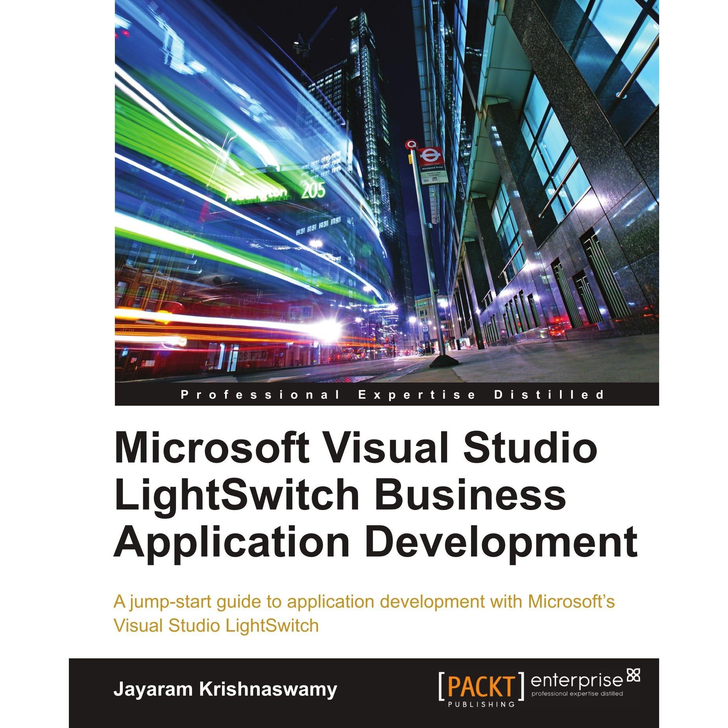Viewport: 728px width, 728px height.
Task: Click the four-petal icon beside enterprise
Action: pyautogui.click(x=633, y=676)
